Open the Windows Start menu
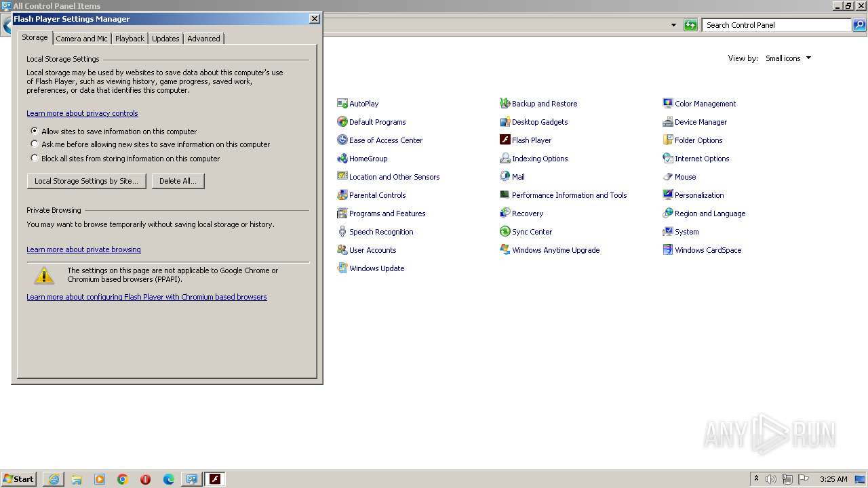Screen dimensions: 868x488 (18, 479)
